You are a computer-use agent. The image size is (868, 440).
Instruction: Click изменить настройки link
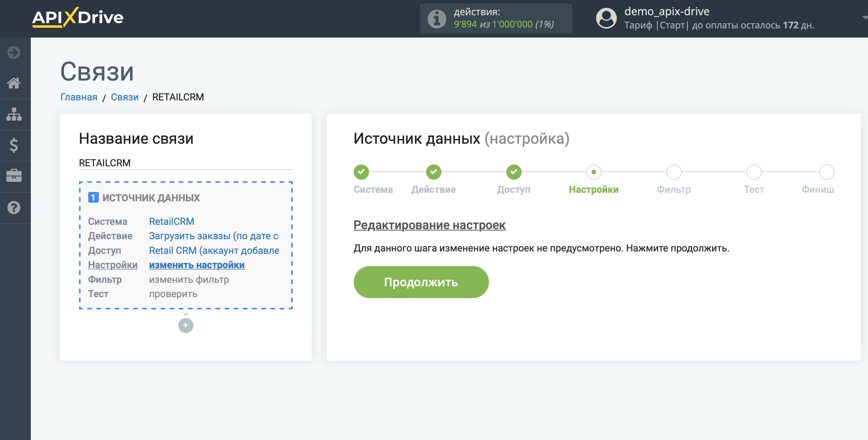(x=197, y=265)
